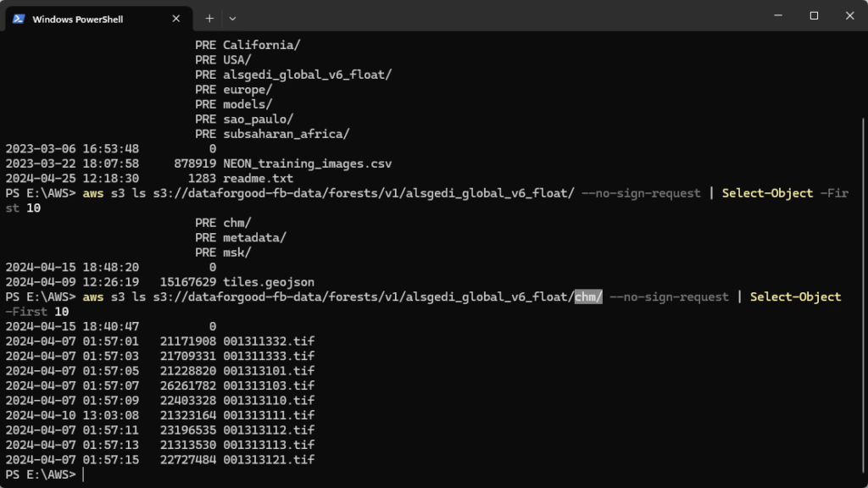Screen dimensions: 868x488
Task: Click the last PS E:\AWS> prompt line
Action: point(42,474)
